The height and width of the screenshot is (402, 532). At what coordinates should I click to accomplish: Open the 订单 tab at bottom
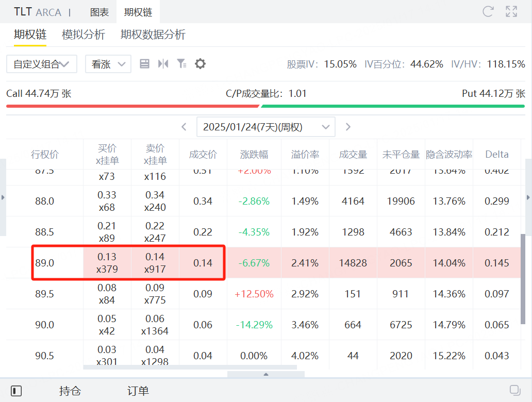[138, 391]
